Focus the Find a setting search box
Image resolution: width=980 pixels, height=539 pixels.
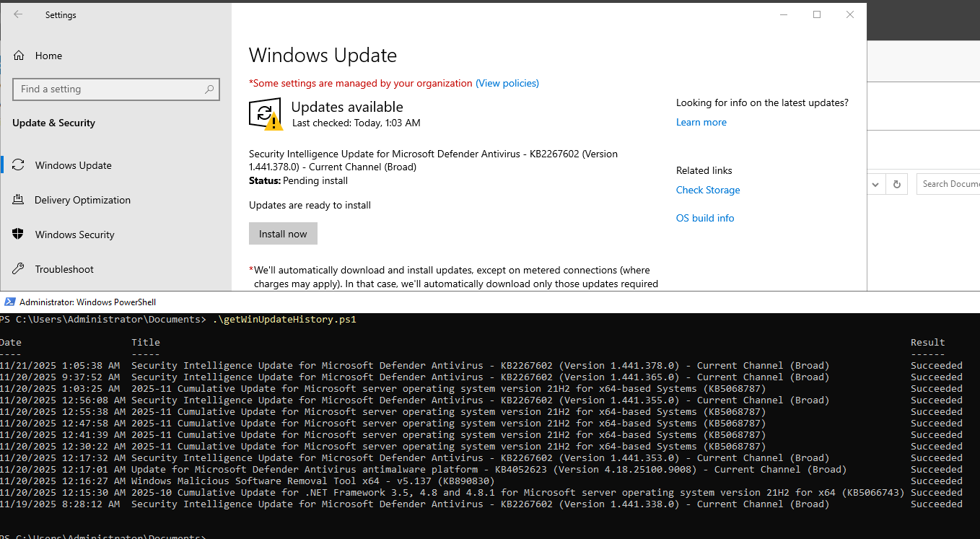tap(116, 89)
